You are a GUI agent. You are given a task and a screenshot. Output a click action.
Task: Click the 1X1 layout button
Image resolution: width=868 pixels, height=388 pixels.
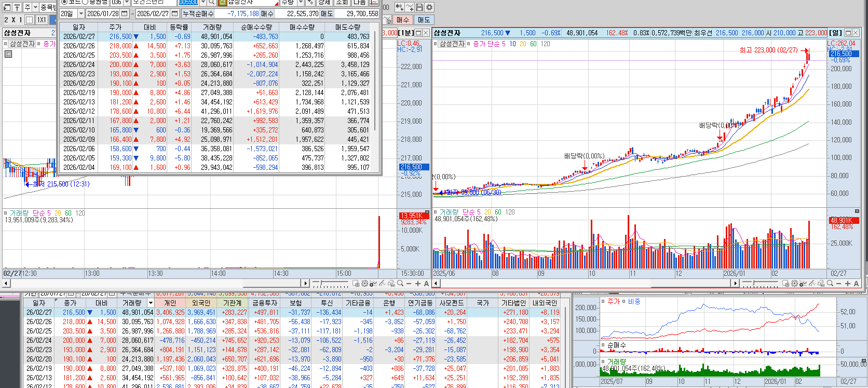pyautogui.click(x=42, y=20)
